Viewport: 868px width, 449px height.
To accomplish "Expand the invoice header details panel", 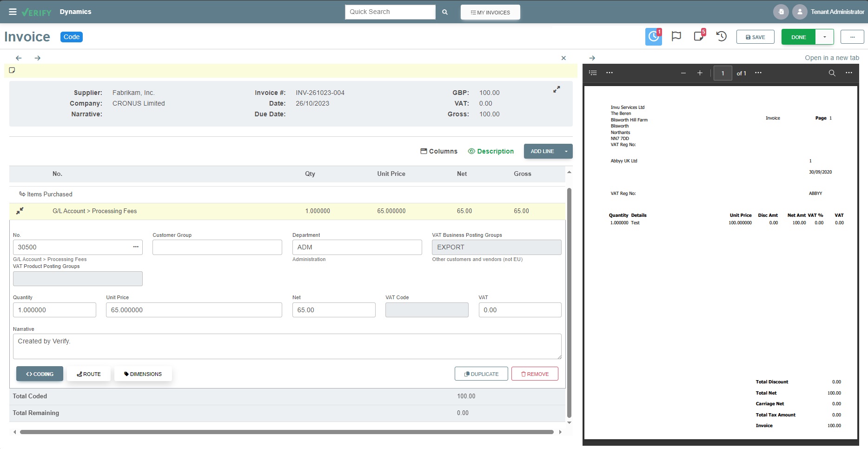I will [557, 89].
